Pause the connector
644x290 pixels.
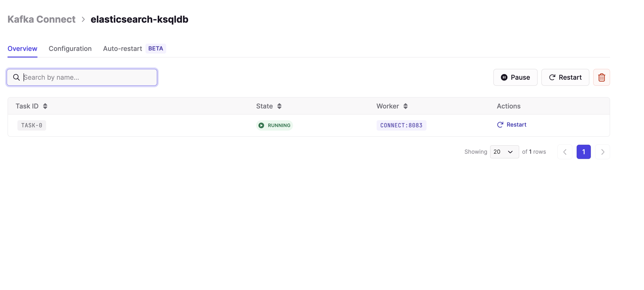click(515, 77)
